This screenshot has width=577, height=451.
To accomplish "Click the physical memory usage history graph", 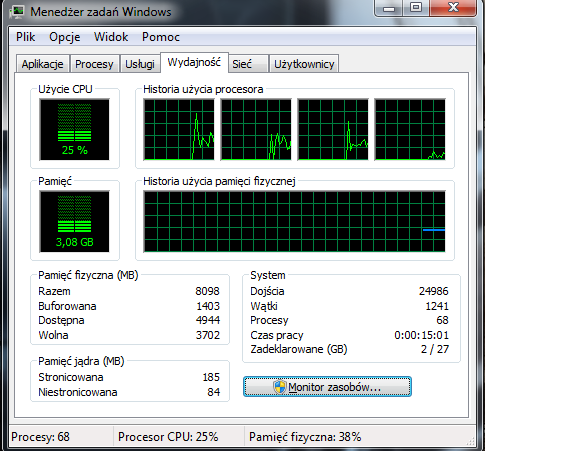I will pos(294,221).
